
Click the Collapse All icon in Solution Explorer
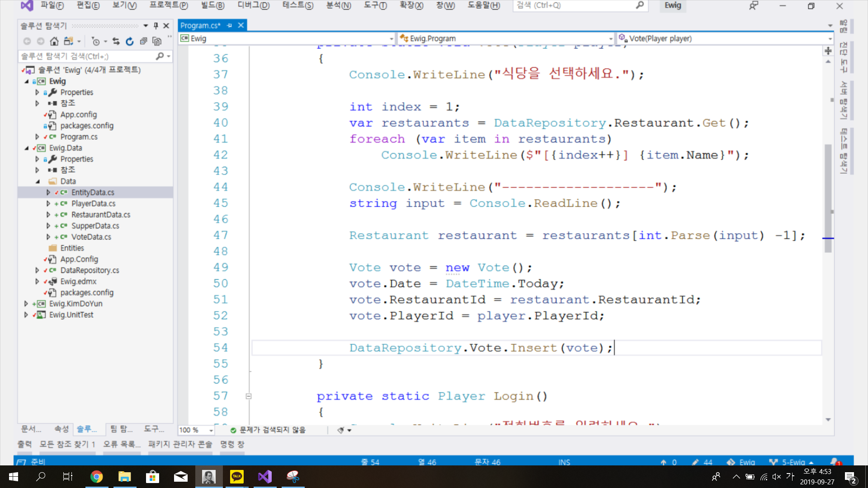(143, 42)
